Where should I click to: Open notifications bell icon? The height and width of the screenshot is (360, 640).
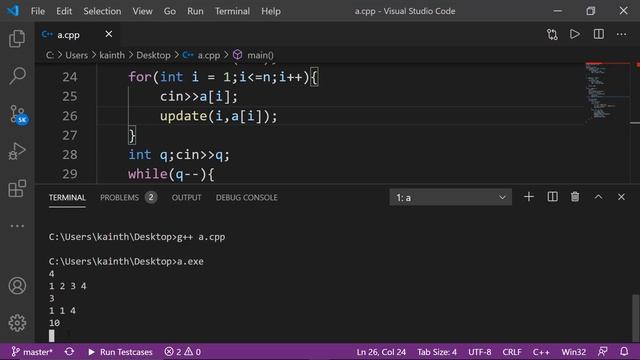pyautogui.click(x=624, y=352)
